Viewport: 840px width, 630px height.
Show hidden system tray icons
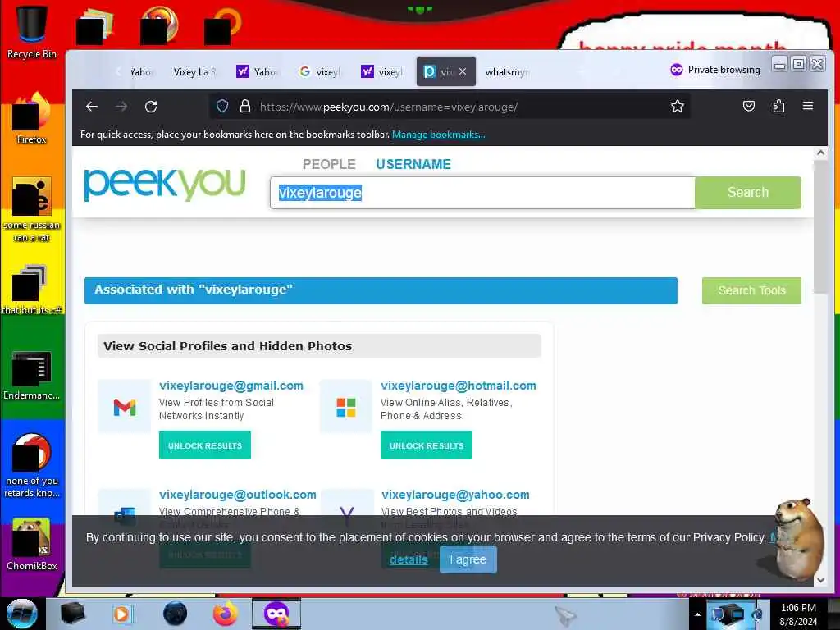(697, 614)
